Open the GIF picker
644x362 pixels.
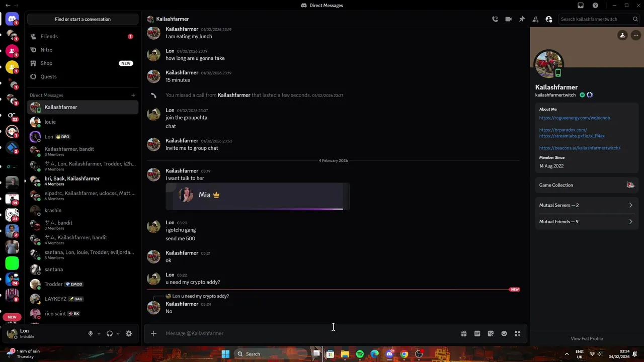[477, 333]
